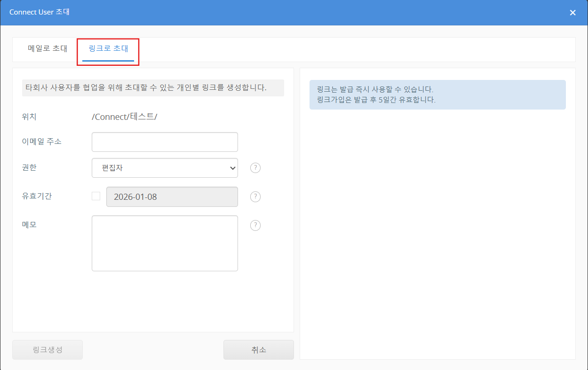The image size is (588, 370).
Task: Click the /Connect/테스트/ location path
Action: tap(124, 117)
